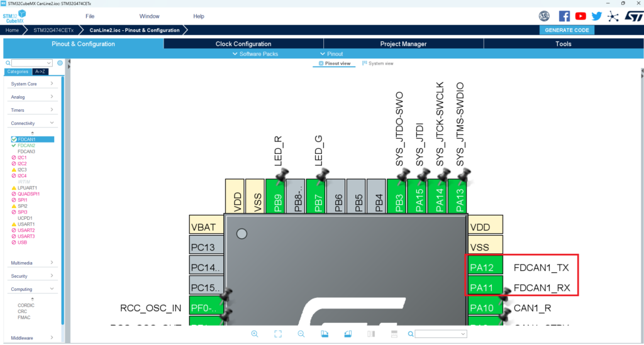Viewport: 644px width, 345px height.
Task: Open the Facebook icon link
Action: pyautogui.click(x=564, y=16)
